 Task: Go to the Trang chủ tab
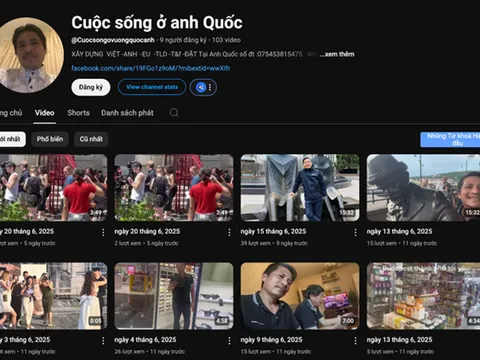coord(11,113)
